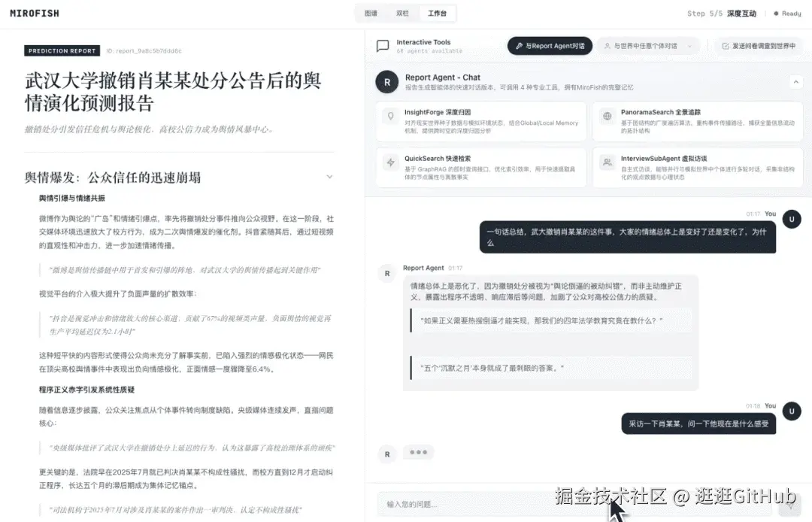Click the Report Agent avatar in chat
Image resolution: width=812 pixels, height=522 pixels.
pyautogui.click(x=386, y=82)
